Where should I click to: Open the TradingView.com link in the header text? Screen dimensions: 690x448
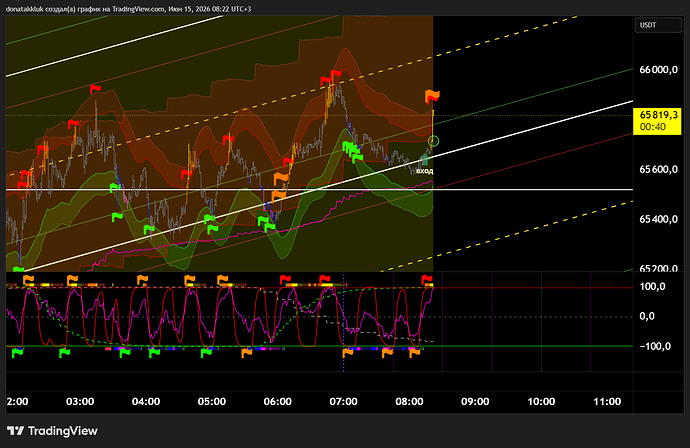coord(138,9)
